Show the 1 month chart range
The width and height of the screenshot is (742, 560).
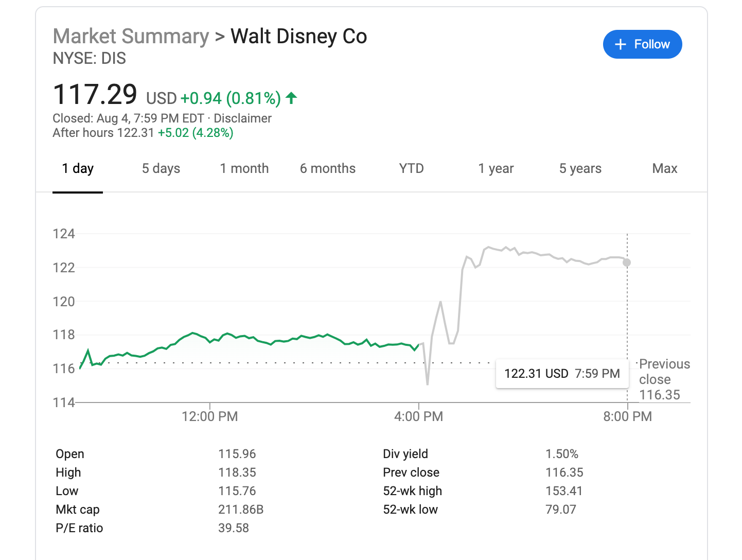point(244,169)
